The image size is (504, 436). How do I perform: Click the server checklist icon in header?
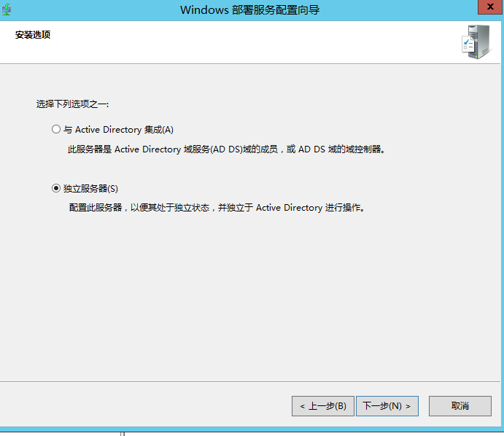pos(477,42)
